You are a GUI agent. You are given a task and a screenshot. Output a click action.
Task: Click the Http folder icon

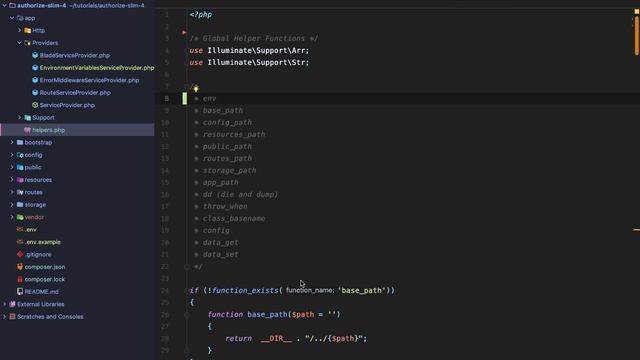pyautogui.click(x=27, y=30)
